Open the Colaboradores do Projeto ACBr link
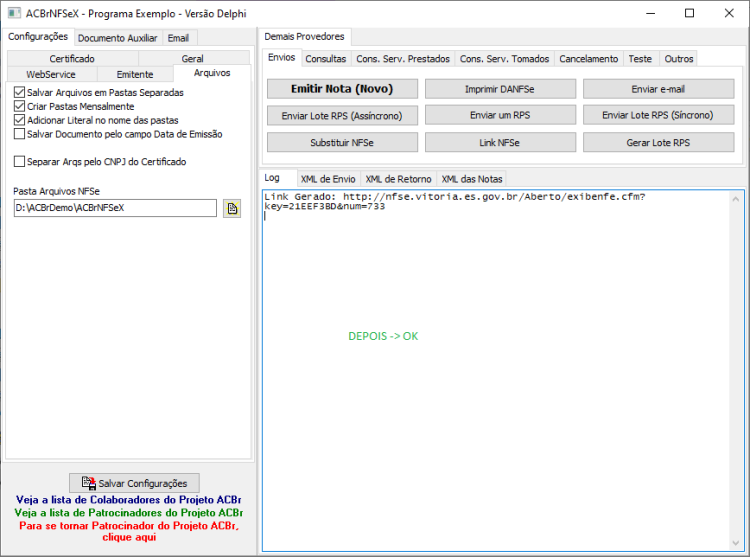 pyautogui.click(x=128, y=500)
